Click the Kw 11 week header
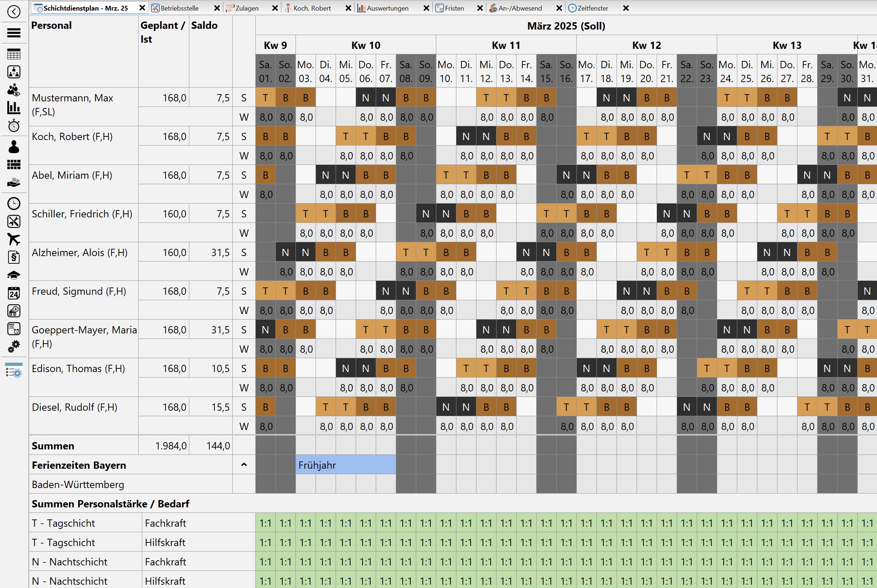This screenshot has width=877, height=588. pos(506,45)
